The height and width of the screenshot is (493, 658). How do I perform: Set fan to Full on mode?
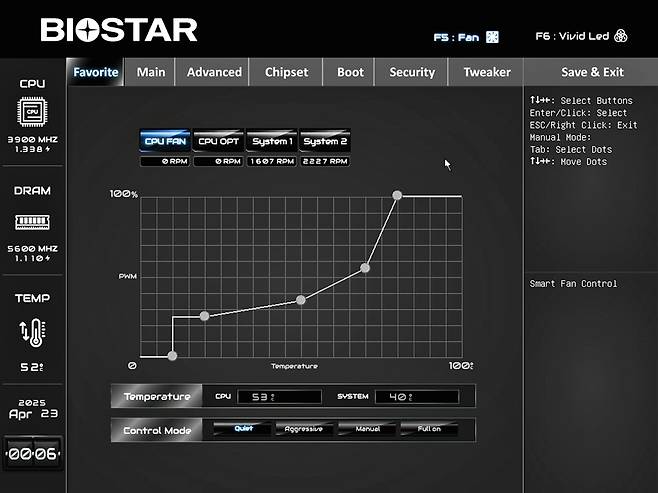[429, 430]
